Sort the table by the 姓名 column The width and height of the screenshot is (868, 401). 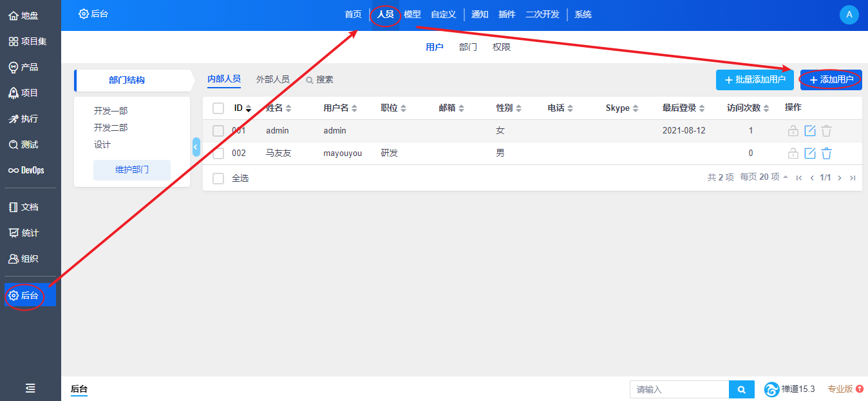(279, 108)
